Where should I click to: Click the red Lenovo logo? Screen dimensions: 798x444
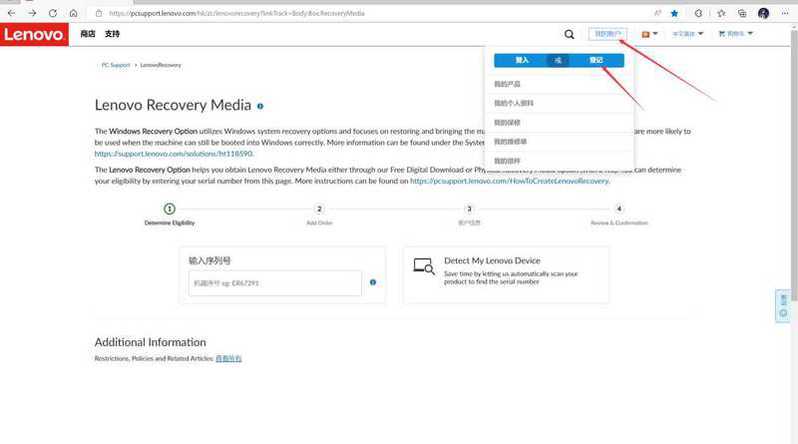pos(34,34)
